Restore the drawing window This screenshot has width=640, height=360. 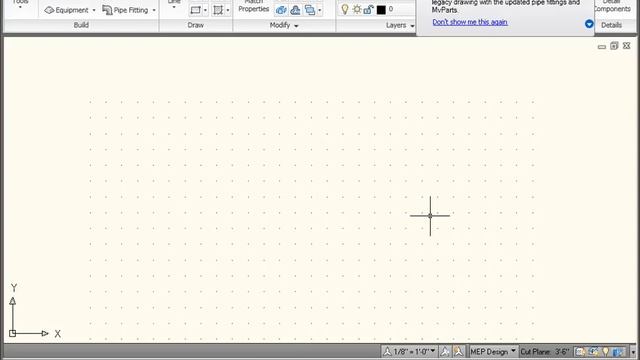[x=614, y=46]
